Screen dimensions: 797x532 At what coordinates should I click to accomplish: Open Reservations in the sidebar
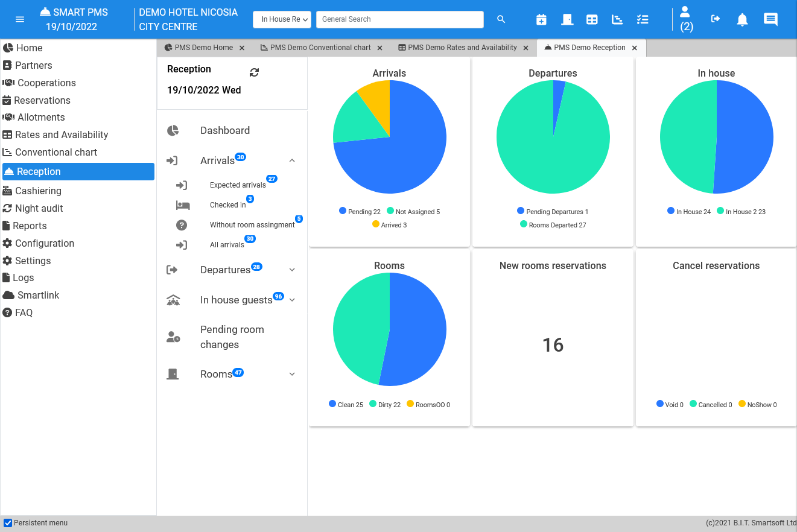(x=42, y=100)
